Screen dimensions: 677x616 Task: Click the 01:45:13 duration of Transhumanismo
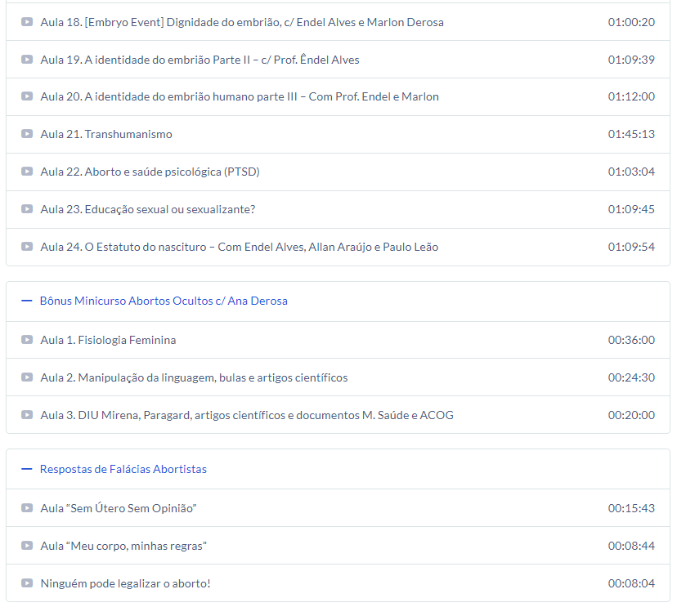coord(630,134)
